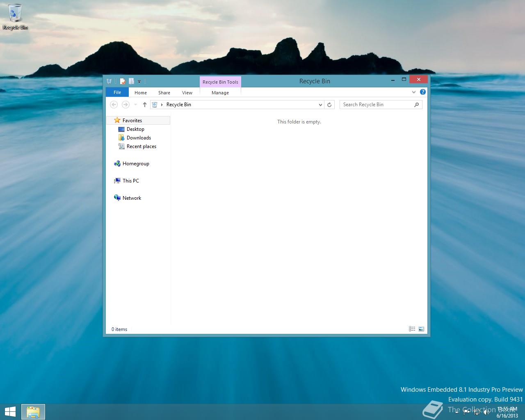Click the Recycle Bin breadcrumb in address bar
Screen dimensions: 525x420
179,105
